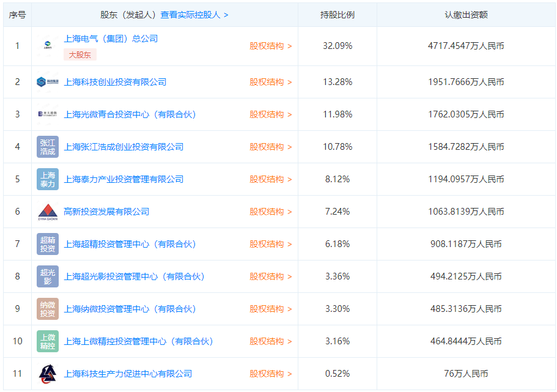Open 上海电气（集团）总公司 company page

click(111, 39)
